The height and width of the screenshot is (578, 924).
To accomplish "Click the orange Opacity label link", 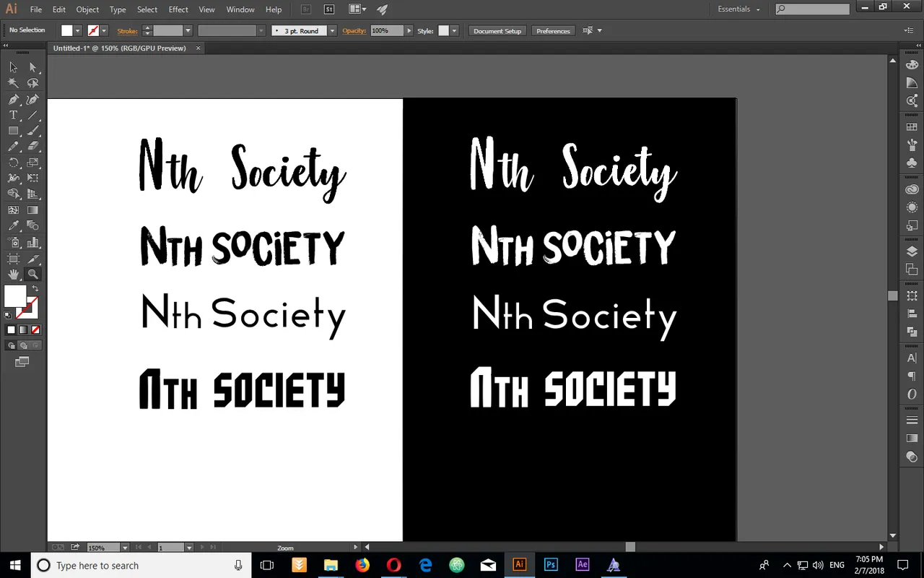I will point(354,30).
